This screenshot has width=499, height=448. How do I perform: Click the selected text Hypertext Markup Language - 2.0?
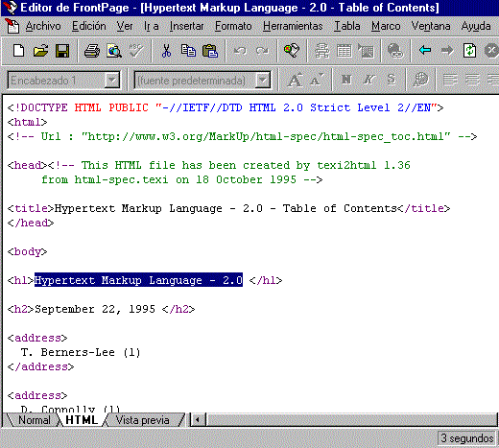[x=138, y=280]
